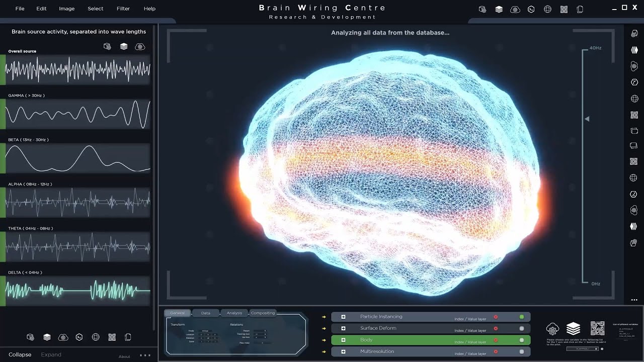Click the layers icon above the Overall source waveform
The height and width of the screenshot is (362, 644).
pos(124,46)
